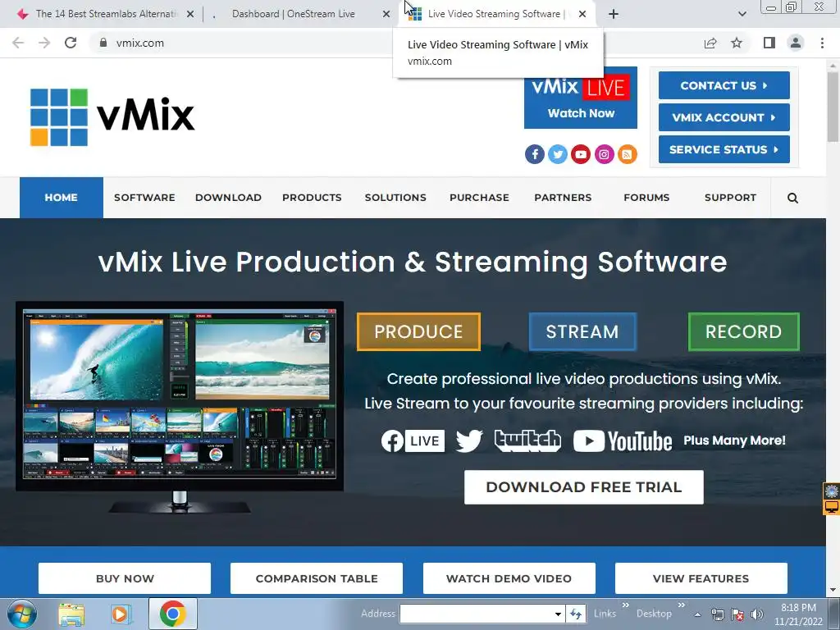Click the search magnifier in navigation bar
This screenshot has height=630, width=840.
coord(792,198)
